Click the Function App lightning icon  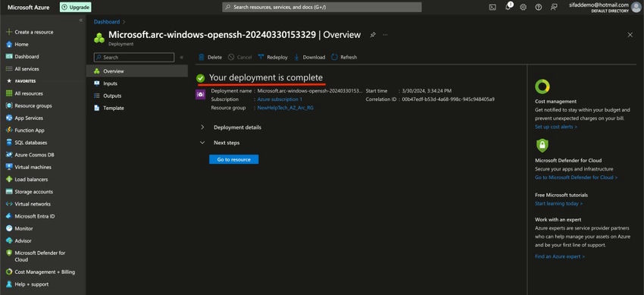(x=9, y=130)
